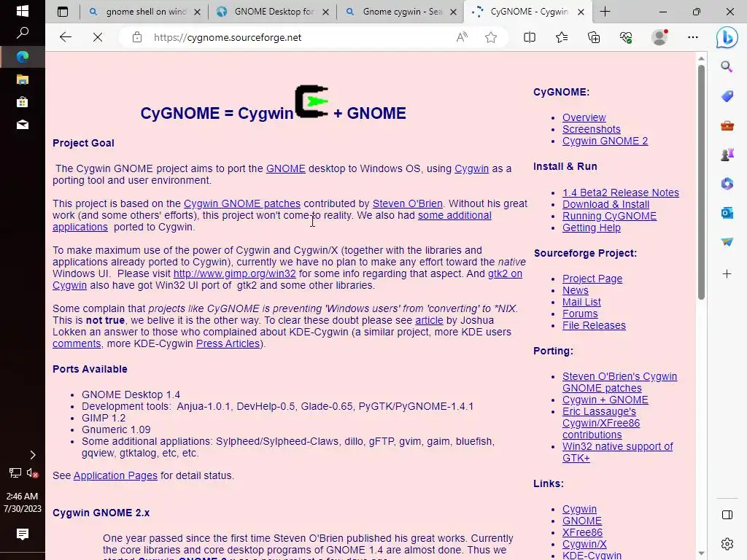
Task: Open the File Releases link
Action: tap(594, 325)
